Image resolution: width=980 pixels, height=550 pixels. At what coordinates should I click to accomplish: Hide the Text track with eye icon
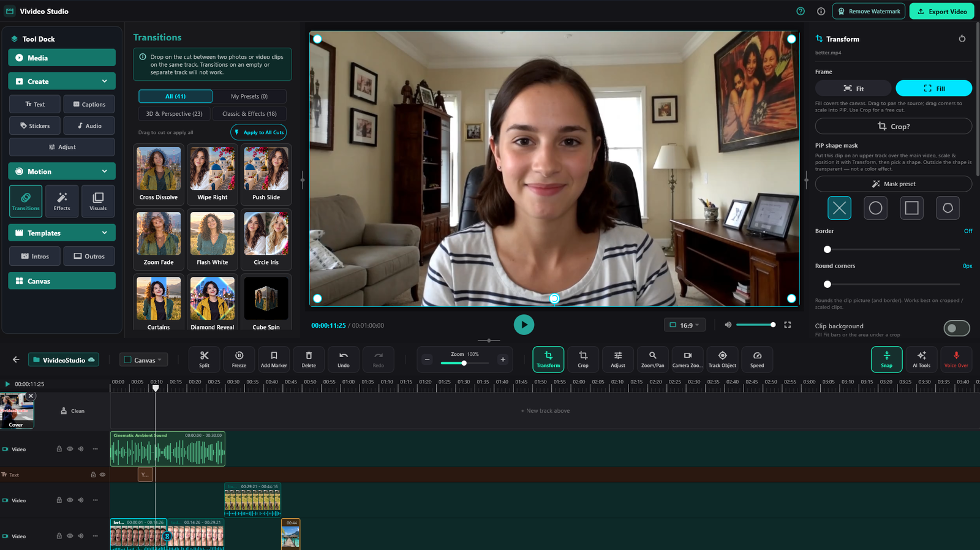102,475
